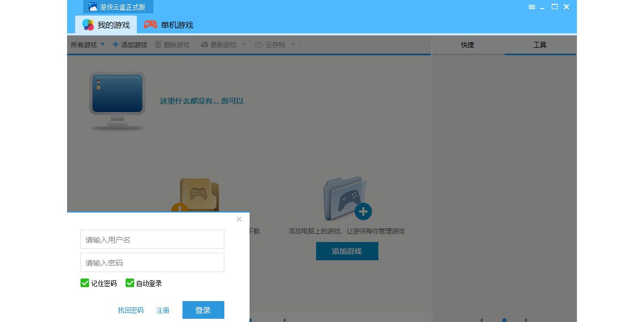Click the 添加游戏 plus toolbar icon
Image resolution: width=644 pixels, height=322 pixels.
(x=115, y=45)
